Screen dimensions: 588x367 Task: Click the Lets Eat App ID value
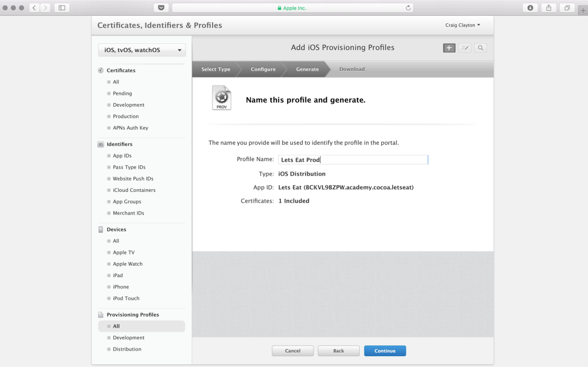(346, 188)
